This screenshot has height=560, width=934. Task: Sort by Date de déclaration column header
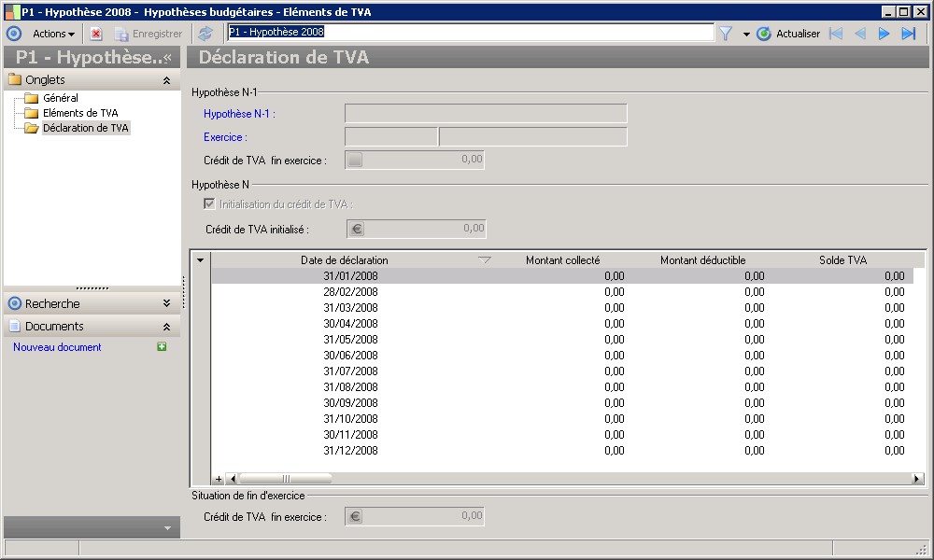[344, 260]
